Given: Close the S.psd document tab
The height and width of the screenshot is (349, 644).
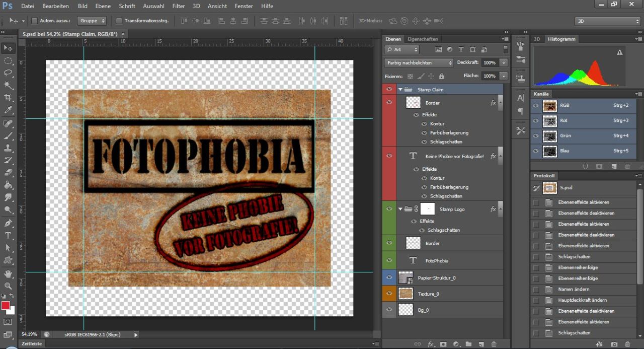Looking at the screenshot, I should coord(123,34).
